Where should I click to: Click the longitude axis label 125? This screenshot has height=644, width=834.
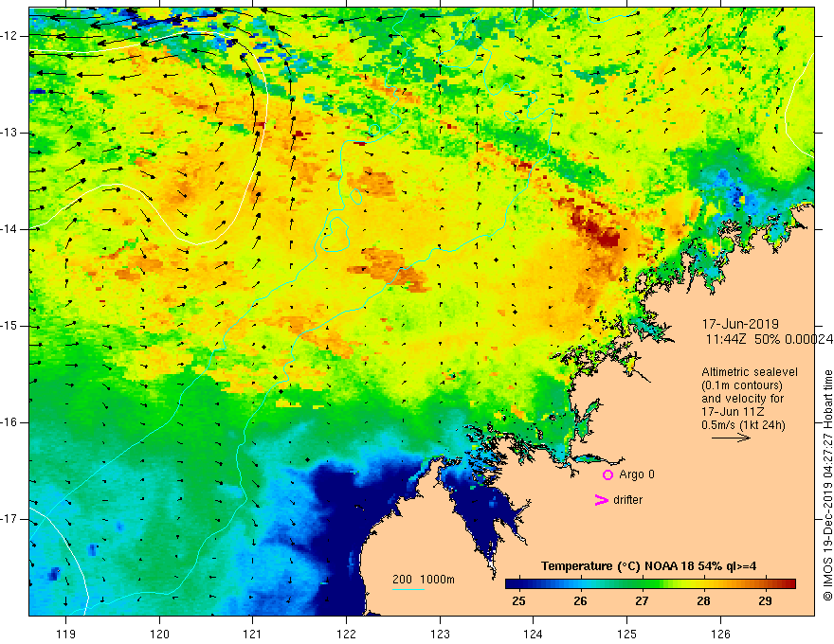tap(626, 634)
